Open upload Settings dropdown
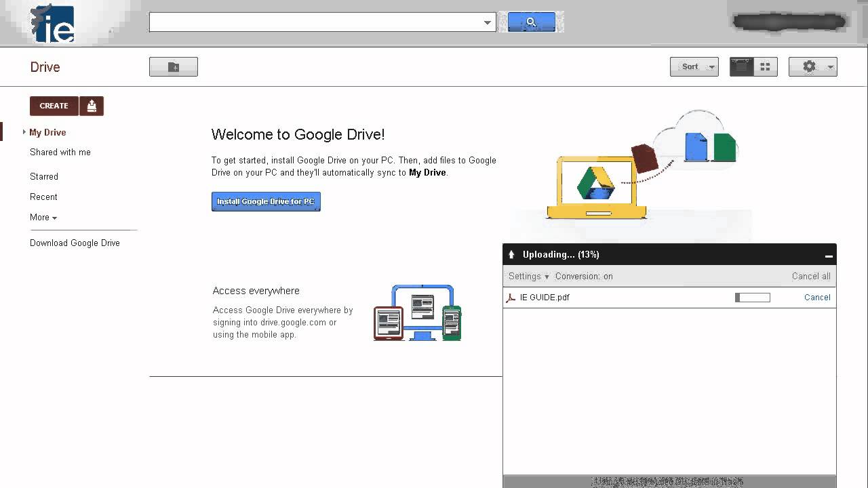 (529, 277)
